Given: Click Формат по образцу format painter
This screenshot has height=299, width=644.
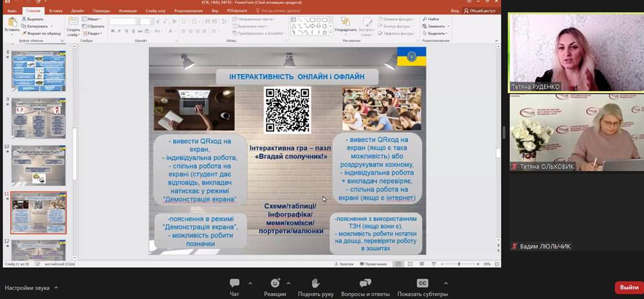Looking at the screenshot, I should [x=43, y=33].
